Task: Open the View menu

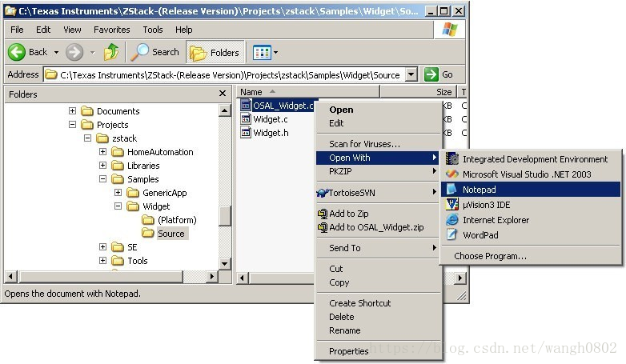Action: click(x=72, y=30)
